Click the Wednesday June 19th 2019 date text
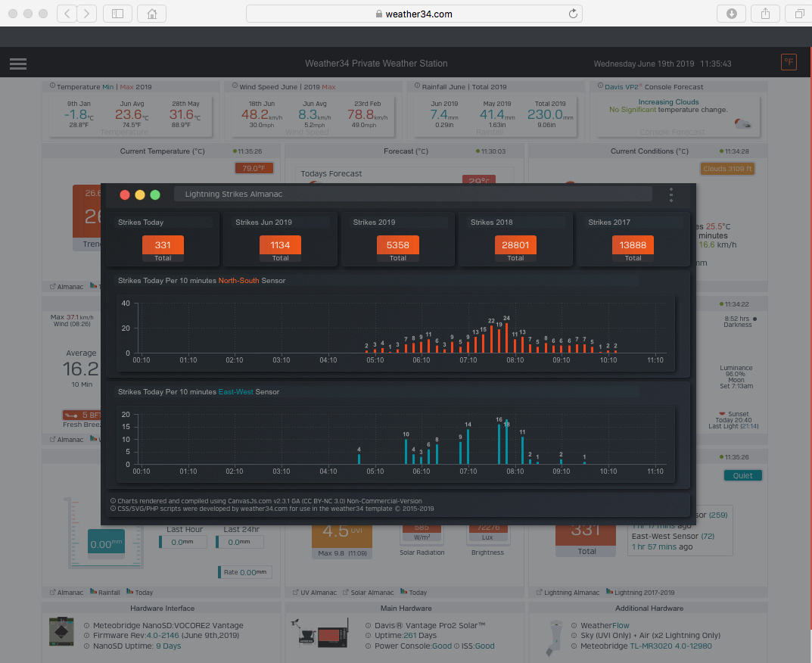This screenshot has width=812, height=663. [644, 64]
